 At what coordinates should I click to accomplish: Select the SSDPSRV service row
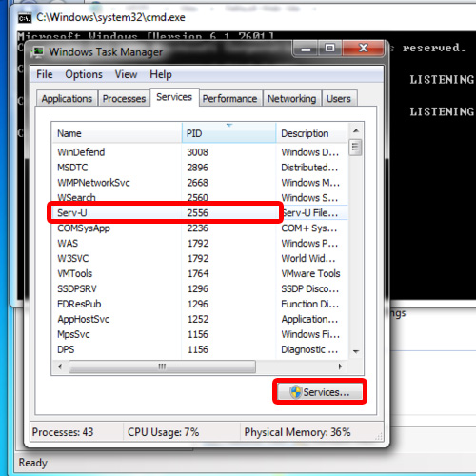pos(200,288)
